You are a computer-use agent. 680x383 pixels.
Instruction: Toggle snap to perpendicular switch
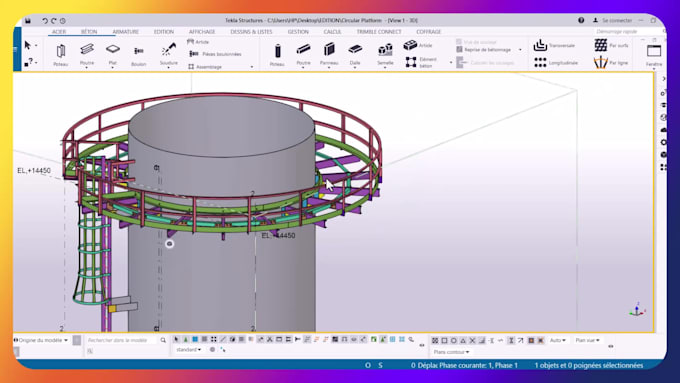pos(482,340)
